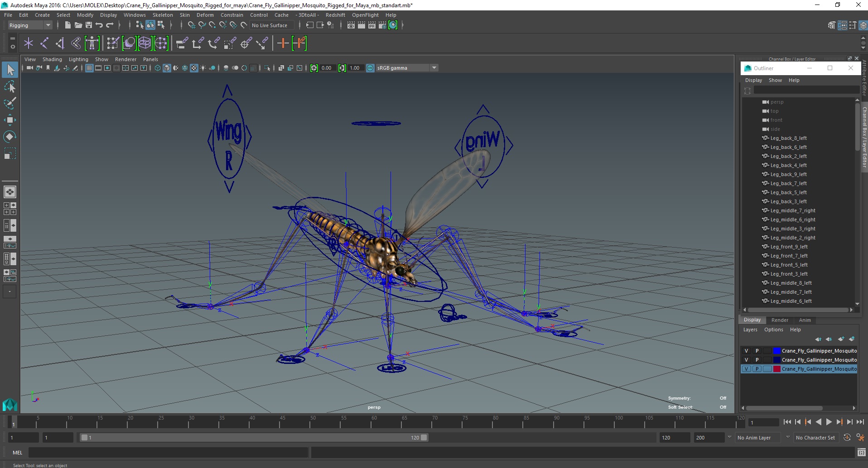This screenshot has width=868, height=468.
Task: Open the shelf tab switcher menu
Action: (12, 39)
